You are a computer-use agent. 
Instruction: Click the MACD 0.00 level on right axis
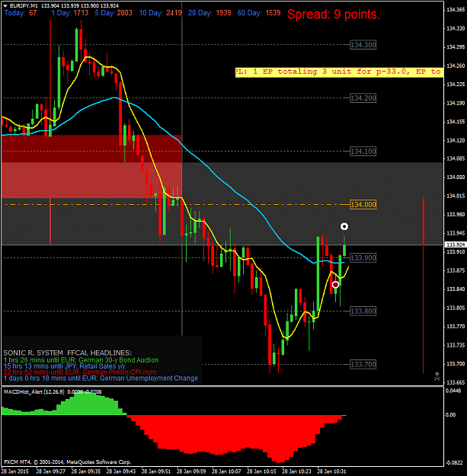pos(450,414)
